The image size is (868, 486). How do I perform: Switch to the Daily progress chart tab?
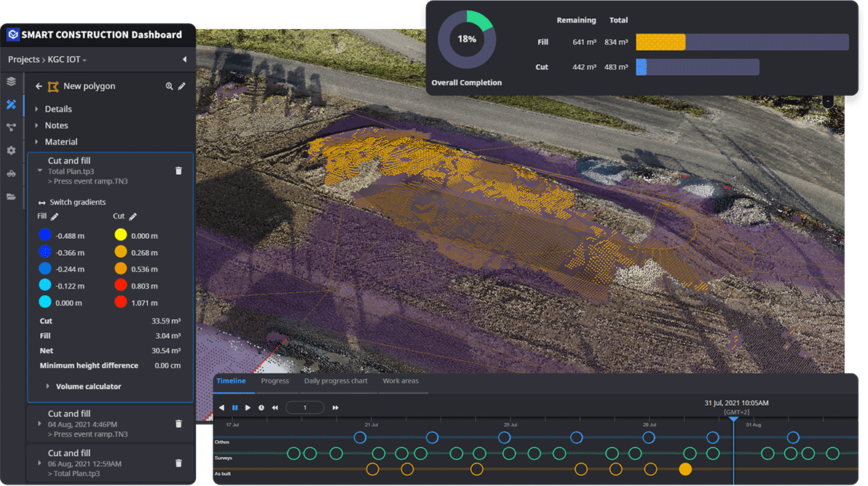point(336,381)
